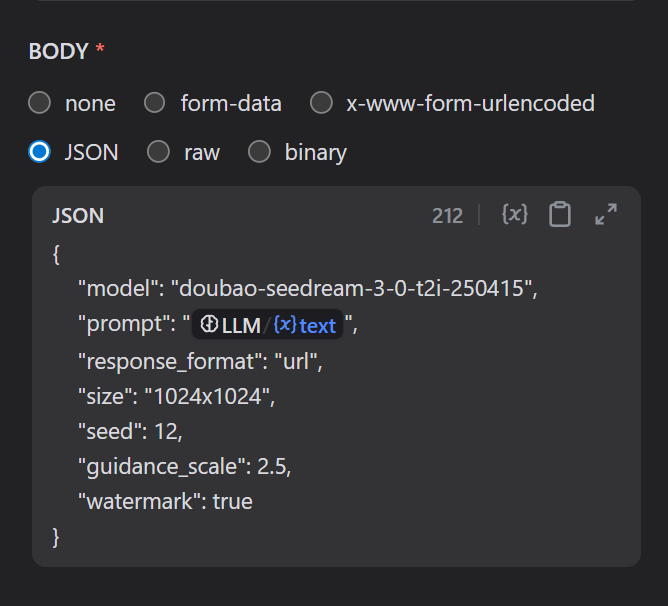Click the watermark true value
The image size is (668, 606).
(x=232, y=501)
